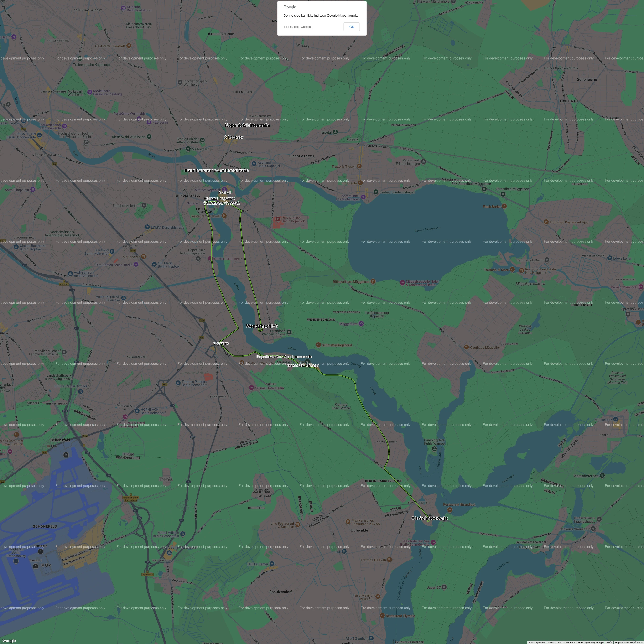The width and height of the screenshot is (644, 644).
Task: Select Stadion An der Alten Försterei marker
Action: tap(202, 140)
